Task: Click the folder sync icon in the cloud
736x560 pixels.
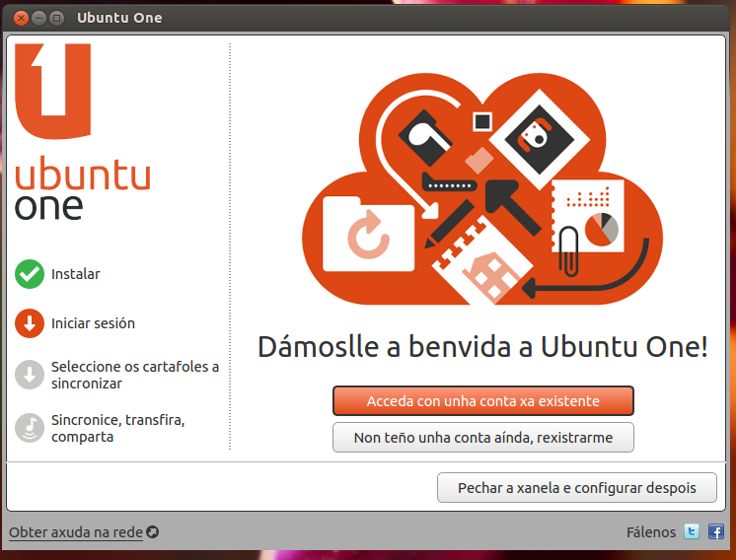Action: pyautogui.click(x=368, y=236)
